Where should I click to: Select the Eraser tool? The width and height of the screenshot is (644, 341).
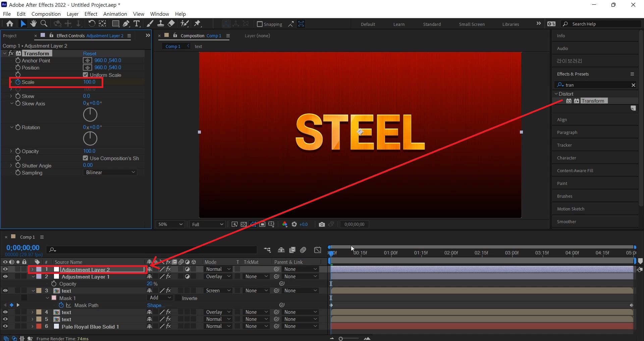coord(171,23)
